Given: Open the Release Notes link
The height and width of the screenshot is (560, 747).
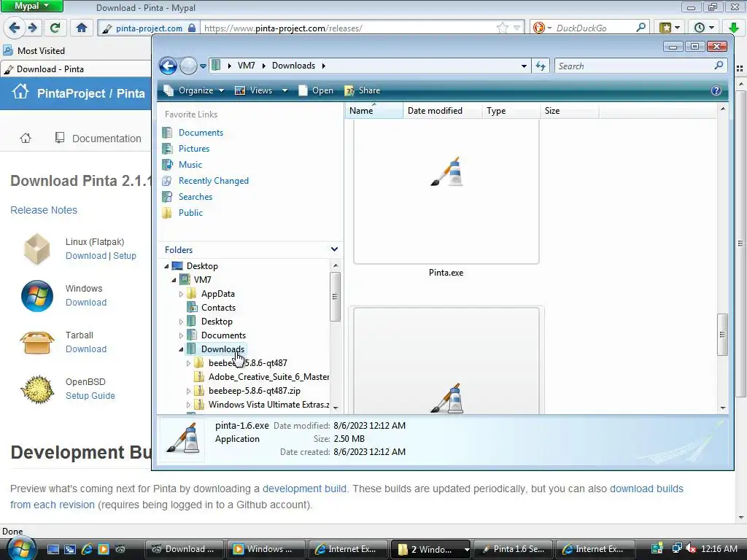Looking at the screenshot, I should 44,210.
